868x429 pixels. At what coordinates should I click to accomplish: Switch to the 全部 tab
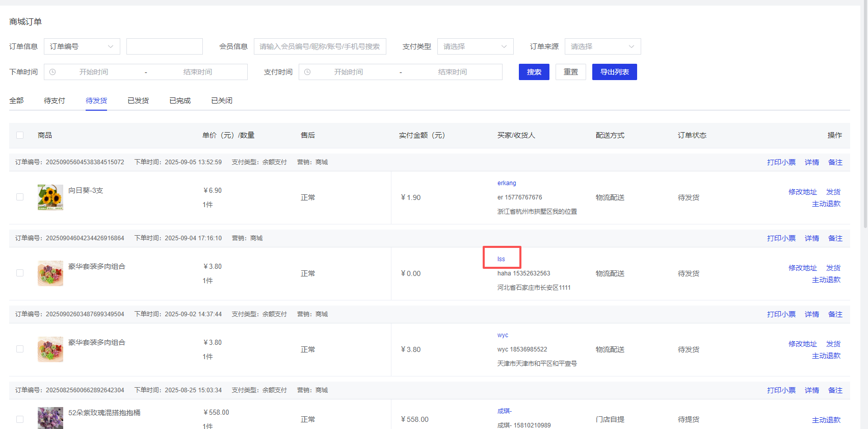(16, 100)
